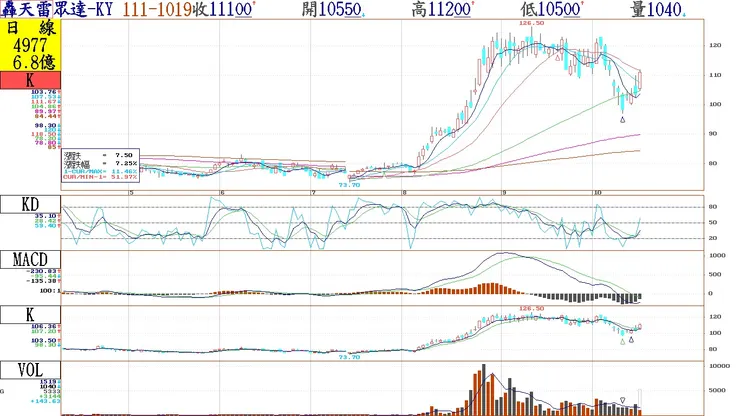Click month 10 on the time axis
This screenshot has width=740, height=416.
[597, 193]
